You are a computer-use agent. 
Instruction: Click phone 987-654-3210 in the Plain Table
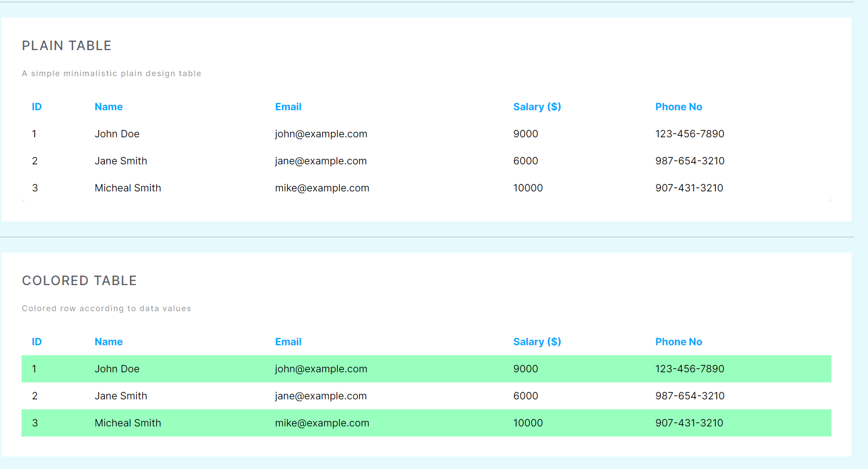689,161
